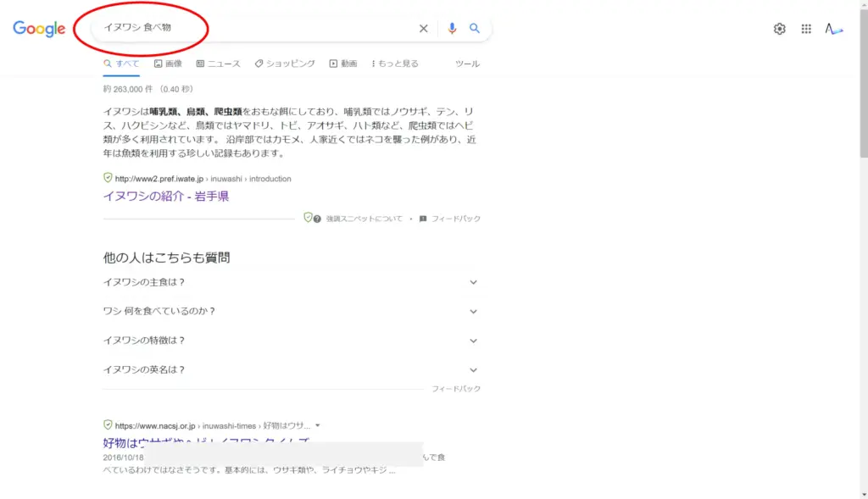Expand question イヌワシの主食は？
This screenshot has height=499, width=868.
[x=291, y=282]
